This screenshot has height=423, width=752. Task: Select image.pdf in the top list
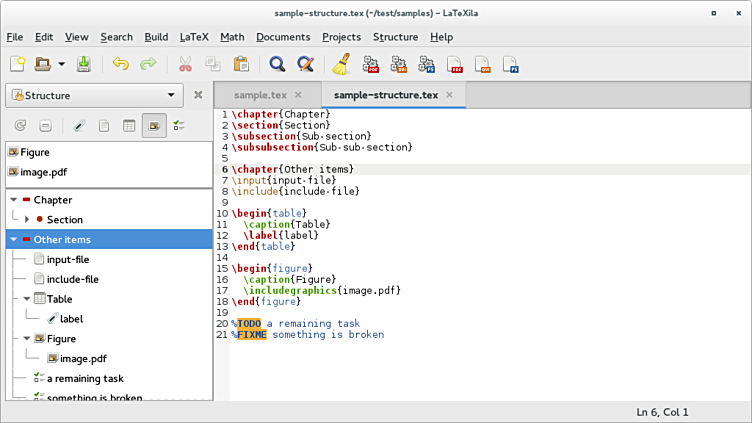(x=41, y=172)
